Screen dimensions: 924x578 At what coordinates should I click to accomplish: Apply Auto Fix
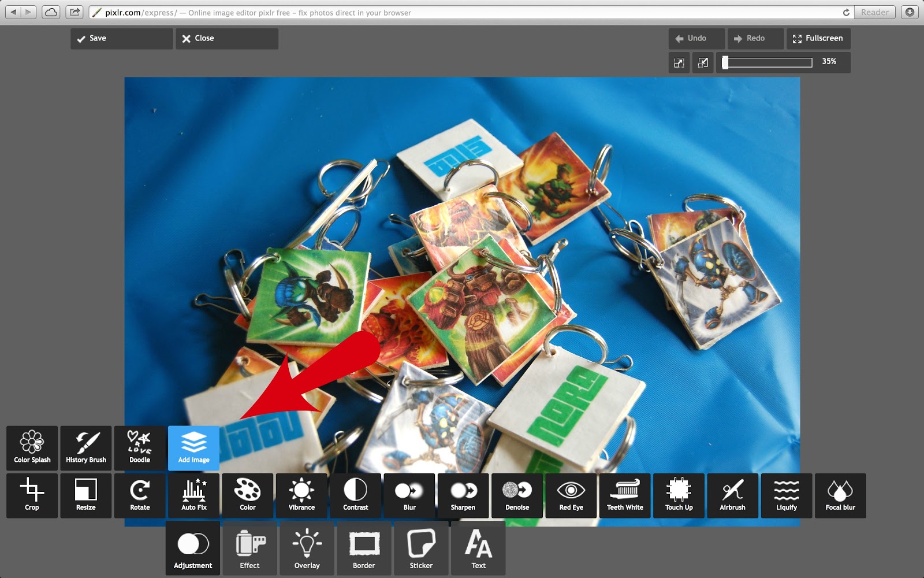193,495
